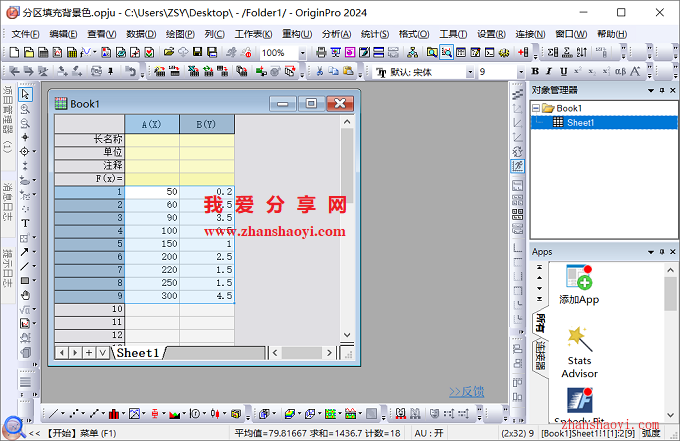Select the Sheet1 worksheet tab
This screenshot has width=680, height=441.
click(x=138, y=353)
